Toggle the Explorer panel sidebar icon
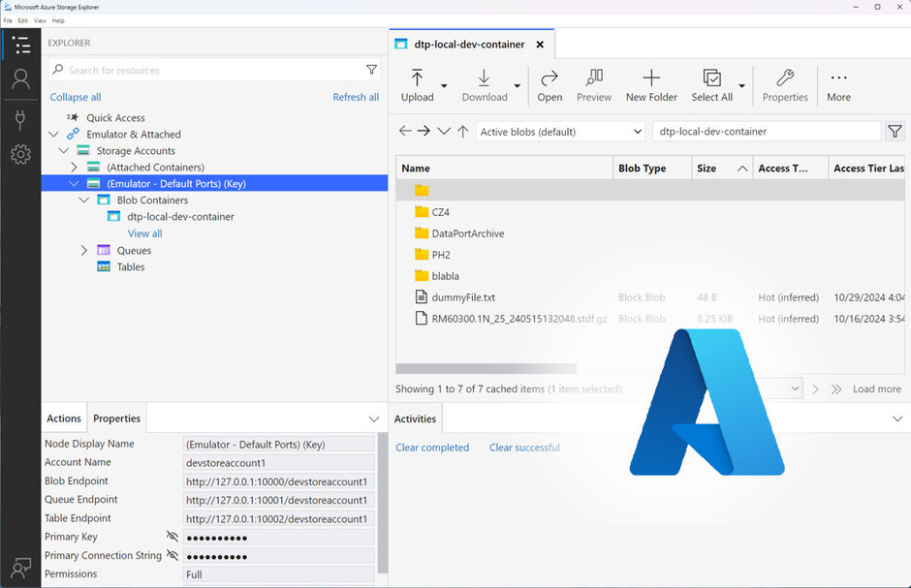Image resolution: width=911 pixels, height=588 pixels. 20,45
